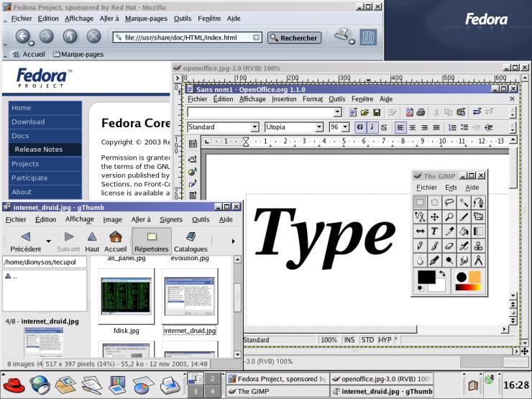Select the blur water-drop tool in GIMP

click(420, 260)
